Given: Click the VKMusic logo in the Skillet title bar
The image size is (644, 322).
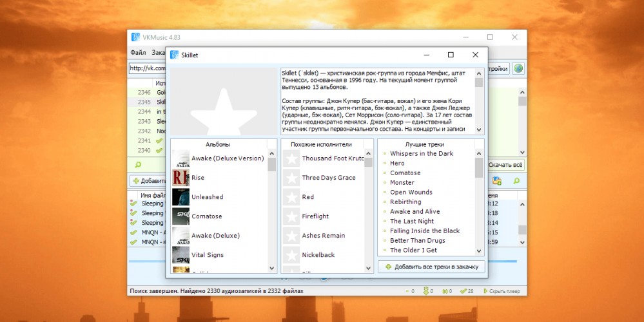Looking at the screenshot, I should [174, 55].
